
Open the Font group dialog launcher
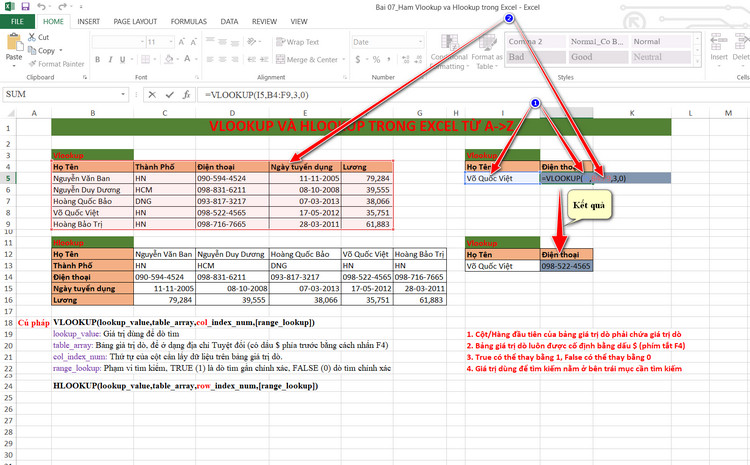point(197,77)
